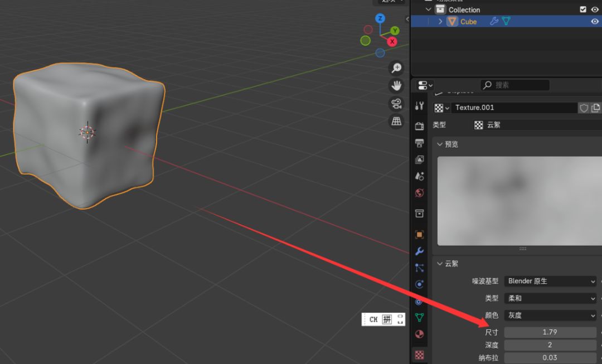Screen dimensions: 602x364
Task: Open the Texture checker properties tab
Action: (420, 355)
